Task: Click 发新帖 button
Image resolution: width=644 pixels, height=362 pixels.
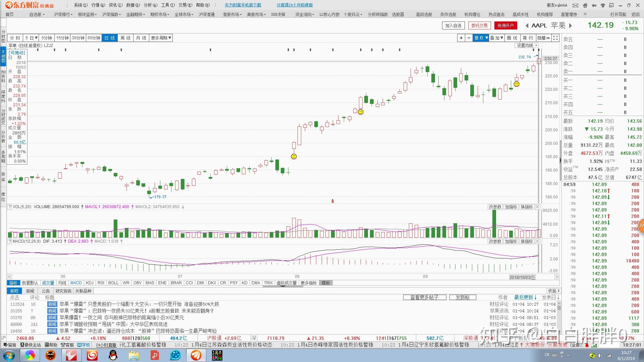Action: [x=463, y=297]
